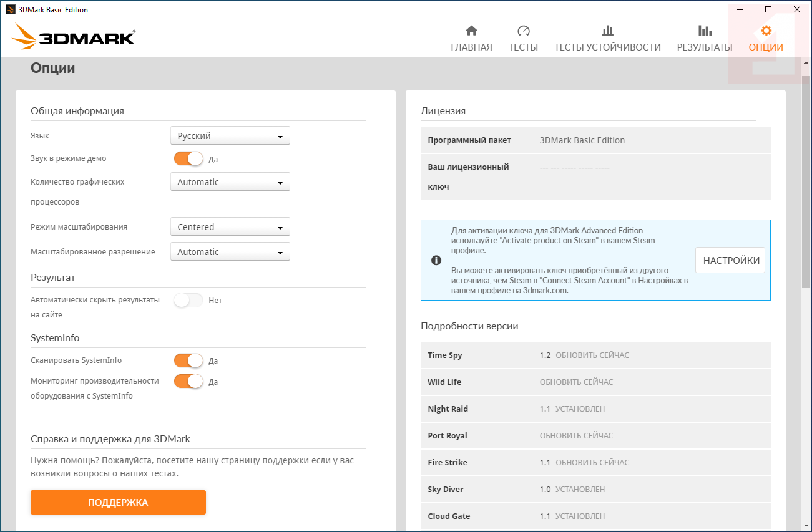
Task: Switch to the ТЕСТЫ УСТОЙЧИВОСТИ tab
Action: click(607, 47)
